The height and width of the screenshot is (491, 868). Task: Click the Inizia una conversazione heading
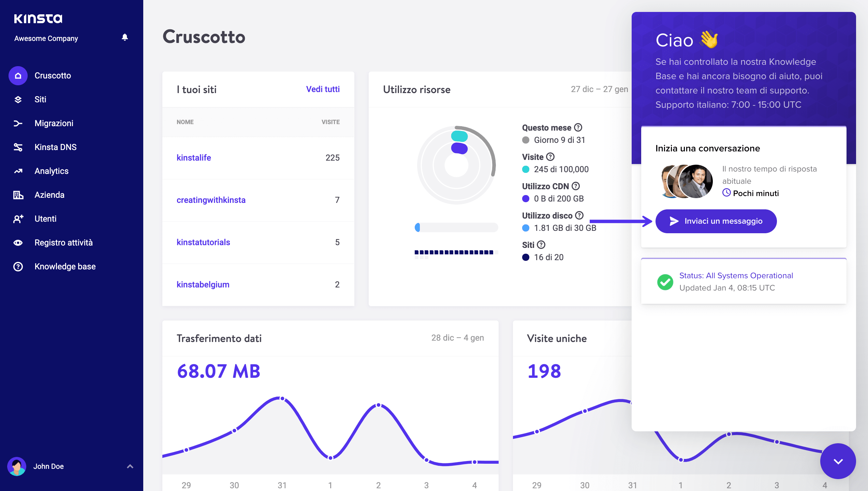pyautogui.click(x=708, y=148)
